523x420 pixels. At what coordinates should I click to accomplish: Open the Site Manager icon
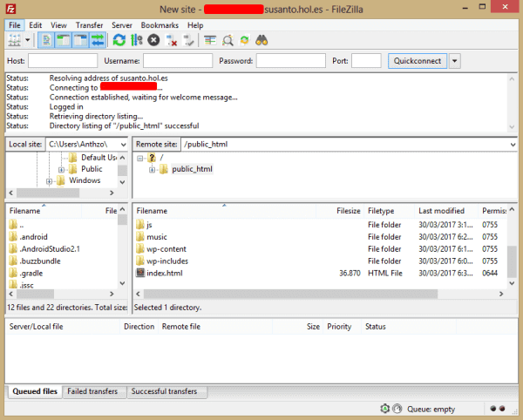click(x=14, y=40)
